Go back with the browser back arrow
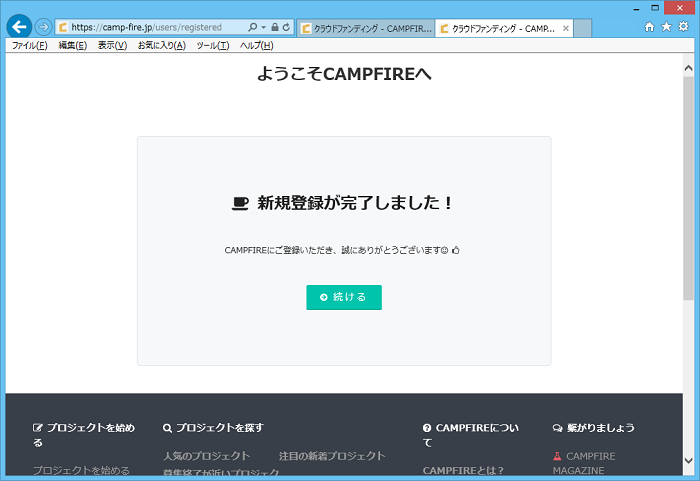The image size is (700, 481). click(19, 27)
